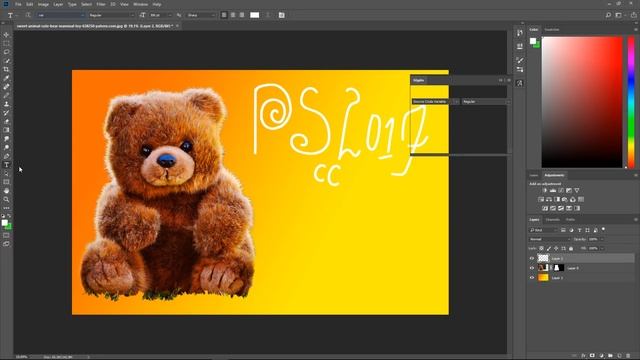
Task: Change the screen mode
Action: click(6, 244)
